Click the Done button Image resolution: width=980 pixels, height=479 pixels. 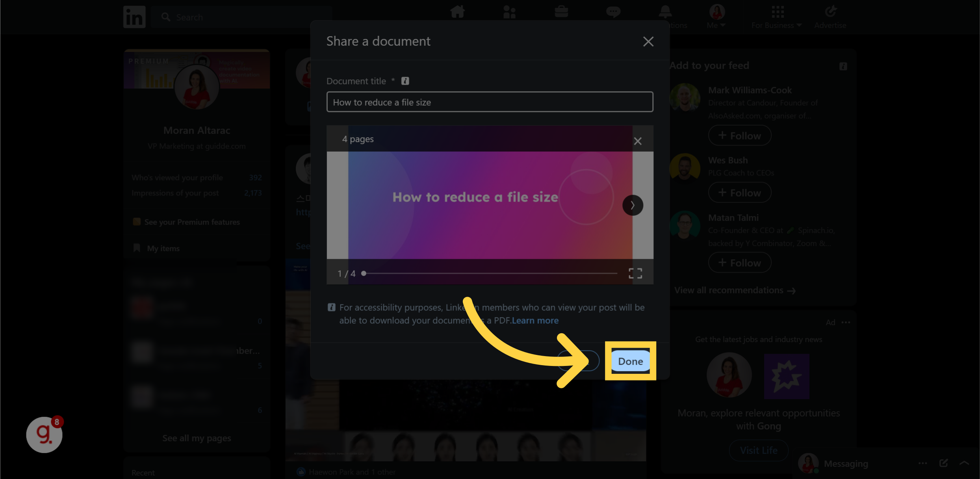coord(631,361)
